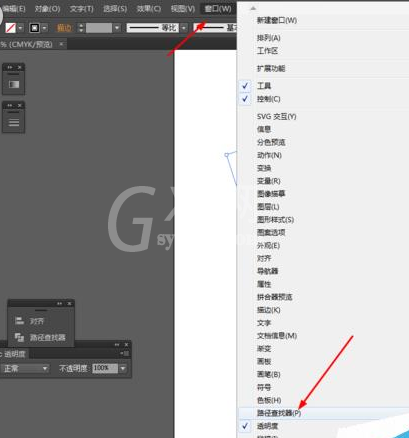Select 拼合器预览 menu entry
409x438 pixels.
(323, 297)
